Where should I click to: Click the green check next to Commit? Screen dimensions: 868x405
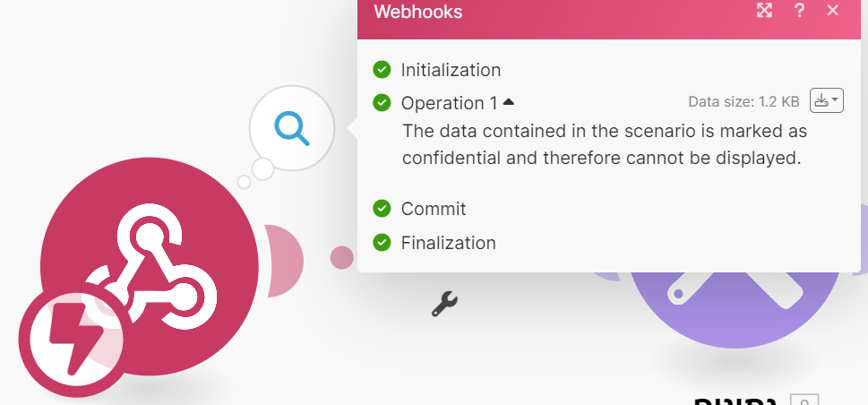click(x=382, y=209)
